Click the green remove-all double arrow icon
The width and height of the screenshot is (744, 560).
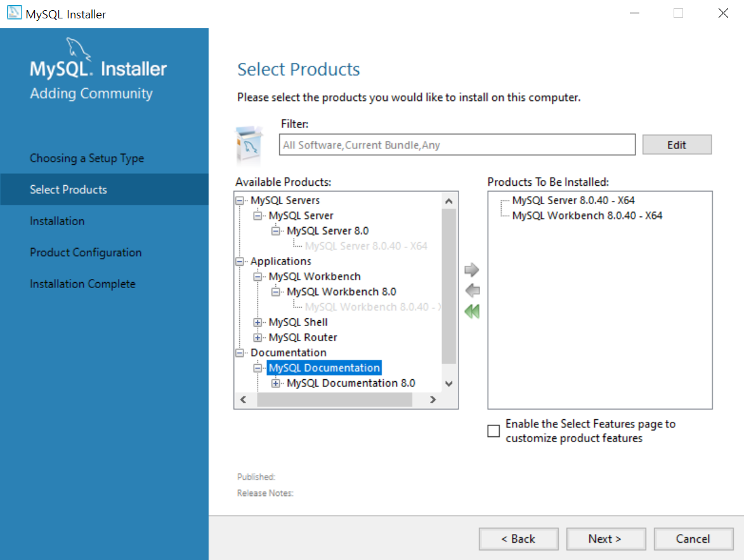point(472,311)
